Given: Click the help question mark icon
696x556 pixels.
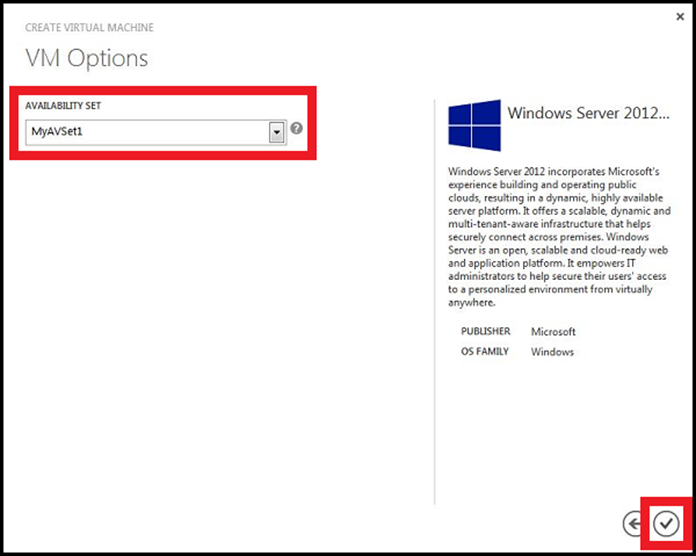Looking at the screenshot, I should pyautogui.click(x=297, y=128).
